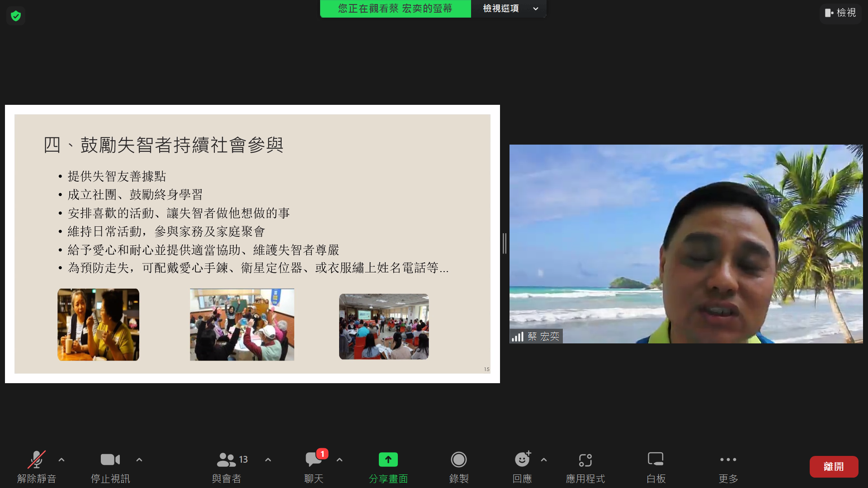Open apps (應用程式) icon
The width and height of the screenshot is (868, 488).
pyautogui.click(x=585, y=460)
